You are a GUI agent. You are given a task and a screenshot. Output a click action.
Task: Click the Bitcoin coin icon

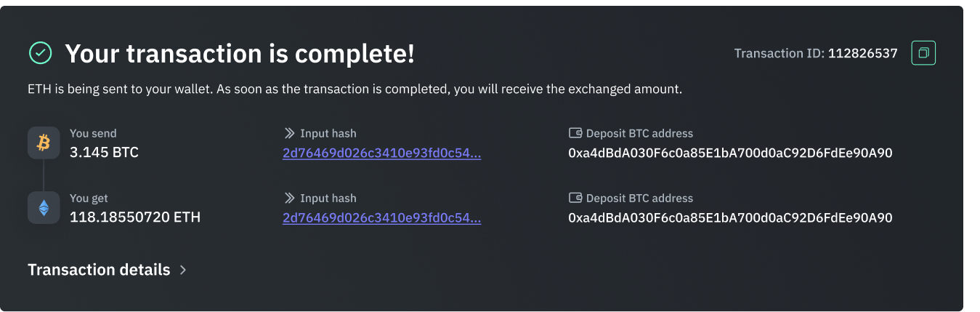click(44, 143)
